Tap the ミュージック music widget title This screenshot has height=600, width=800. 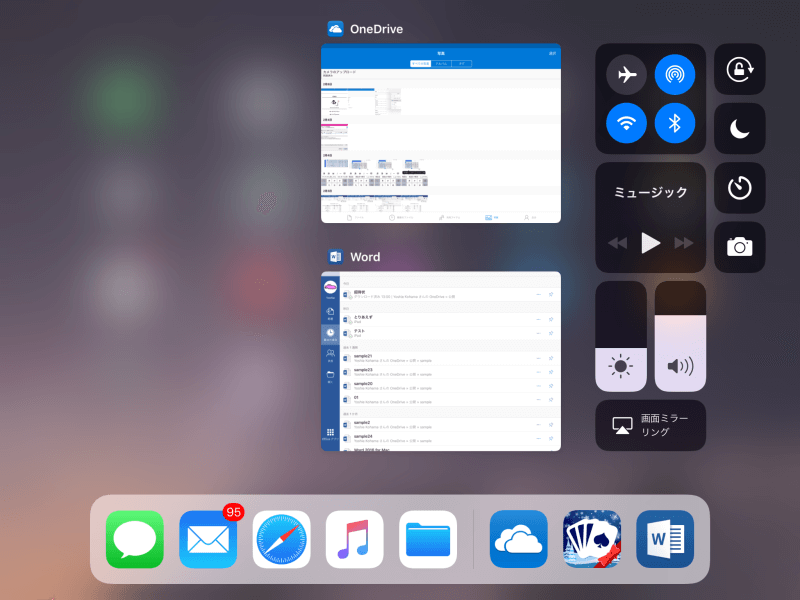(651, 192)
